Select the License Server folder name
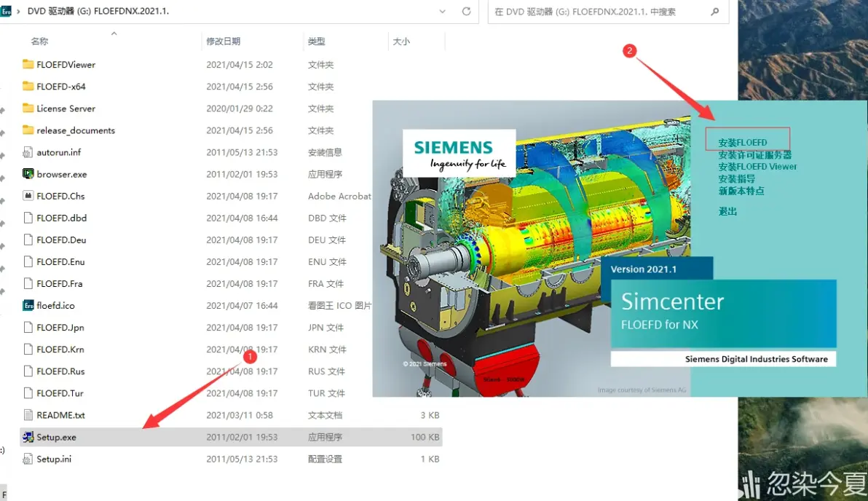Screen dimensions: 868x501 (66, 109)
